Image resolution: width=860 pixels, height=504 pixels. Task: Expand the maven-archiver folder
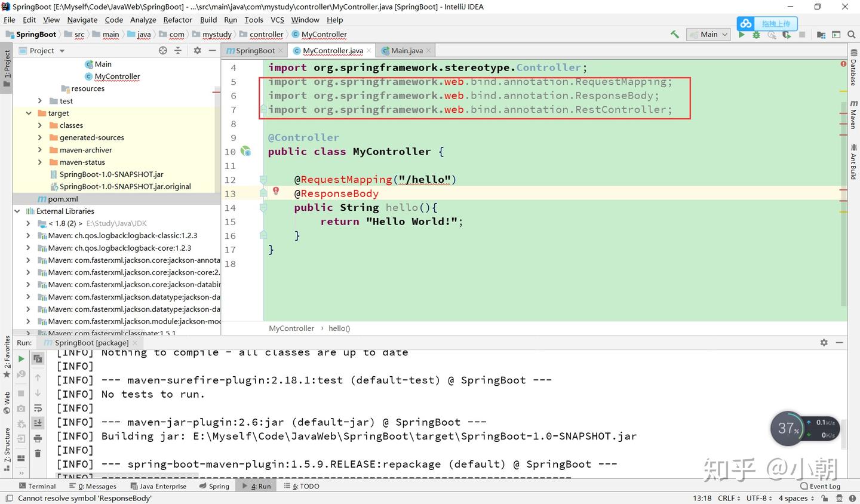point(40,150)
